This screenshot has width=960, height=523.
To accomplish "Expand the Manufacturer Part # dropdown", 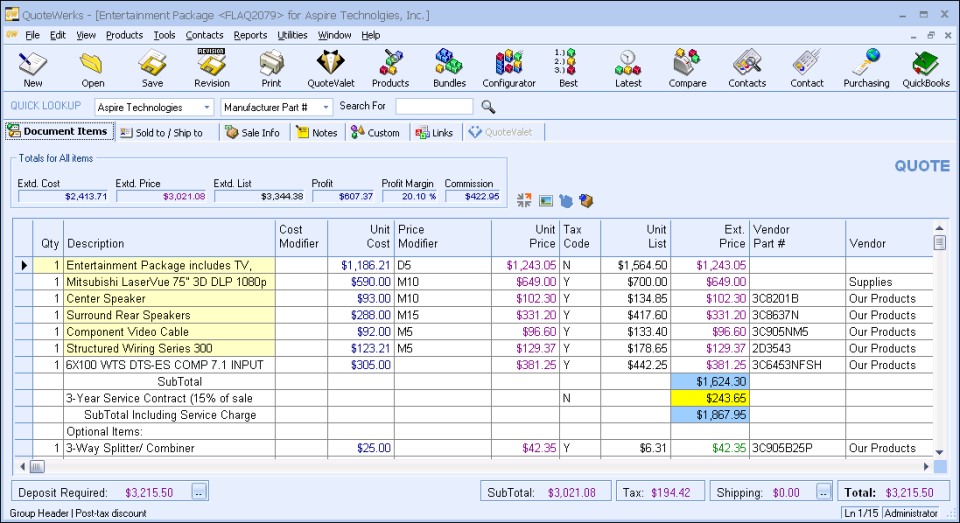I will coord(326,107).
